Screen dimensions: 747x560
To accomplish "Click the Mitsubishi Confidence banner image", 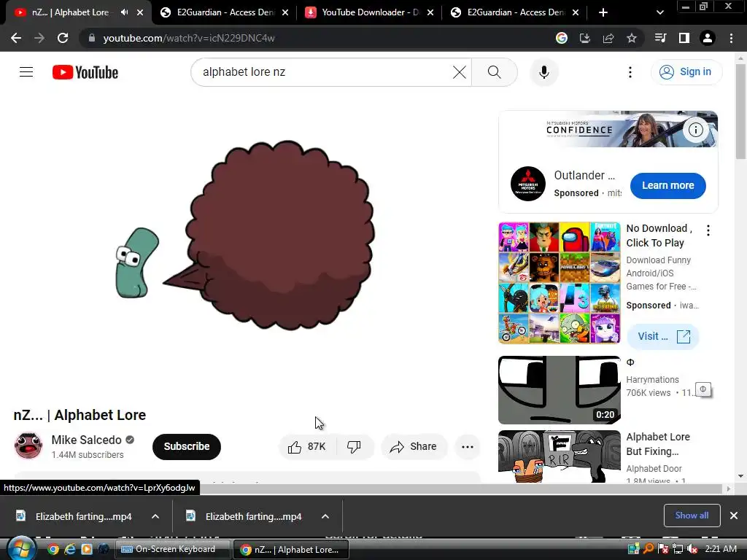I will (x=608, y=129).
